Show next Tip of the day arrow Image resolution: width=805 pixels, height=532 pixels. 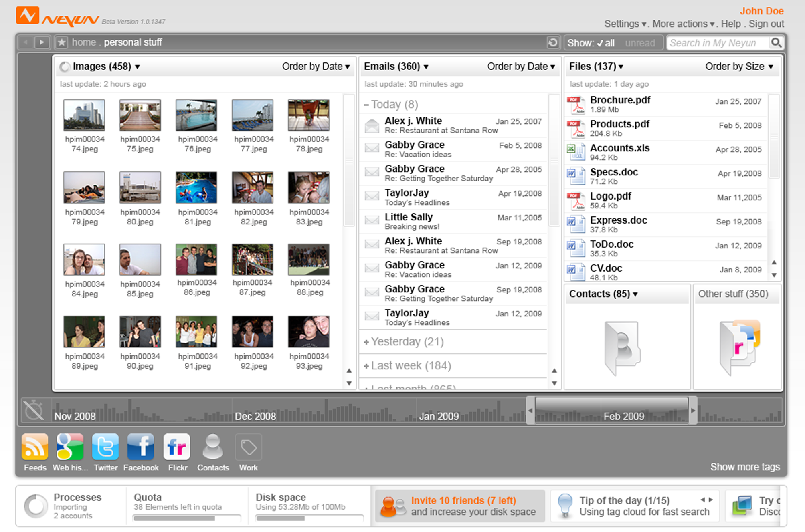pos(711,500)
